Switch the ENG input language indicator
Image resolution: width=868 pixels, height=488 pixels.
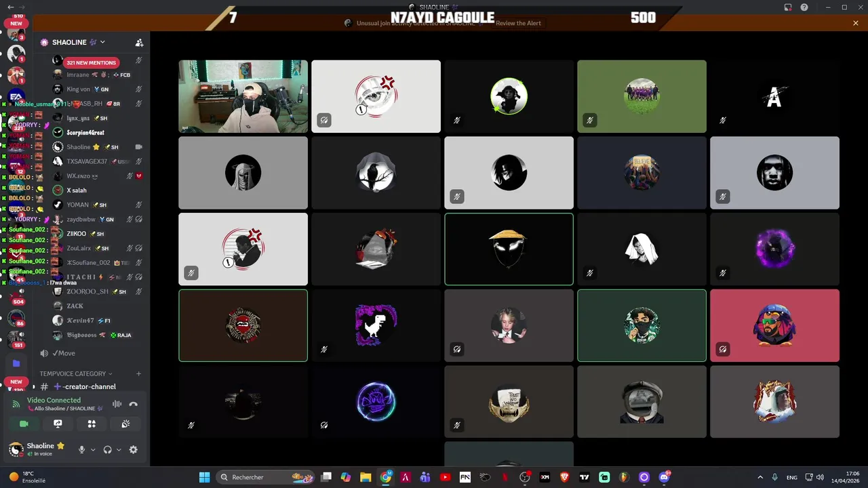[791, 477]
